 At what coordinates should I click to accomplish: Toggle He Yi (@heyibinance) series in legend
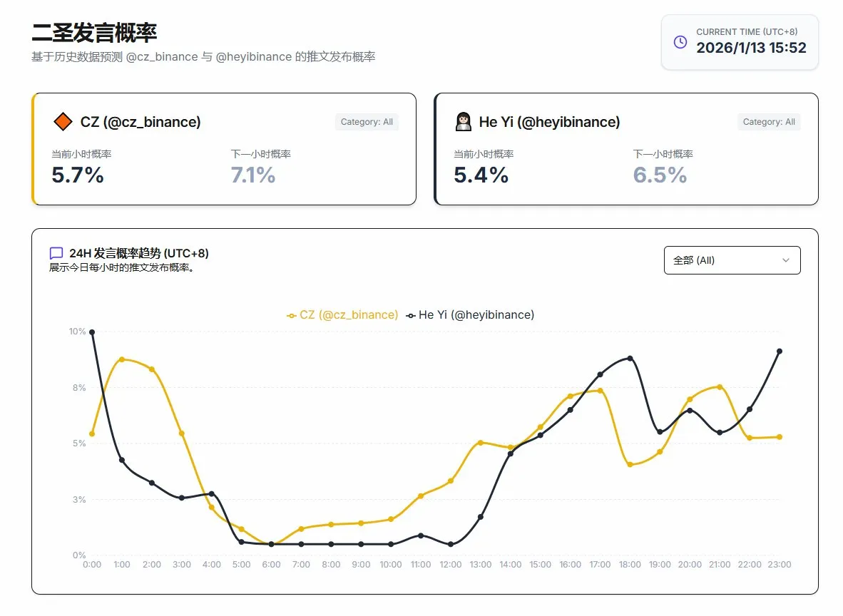476,314
